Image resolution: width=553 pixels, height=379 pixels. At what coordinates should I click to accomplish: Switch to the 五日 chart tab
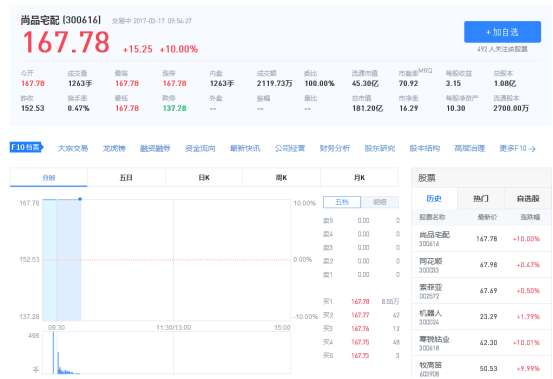[126, 177]
